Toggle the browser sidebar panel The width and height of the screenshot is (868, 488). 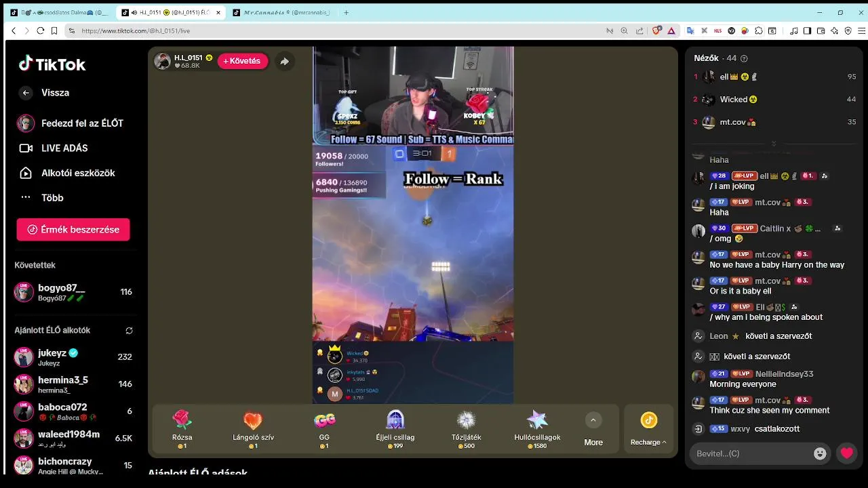click(x=807, y=30)
